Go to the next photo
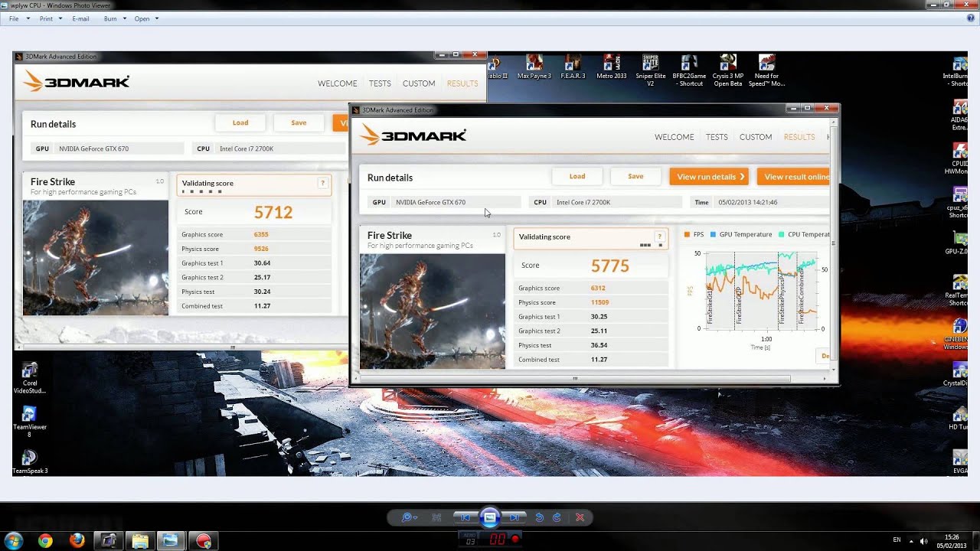 [515, 517]
